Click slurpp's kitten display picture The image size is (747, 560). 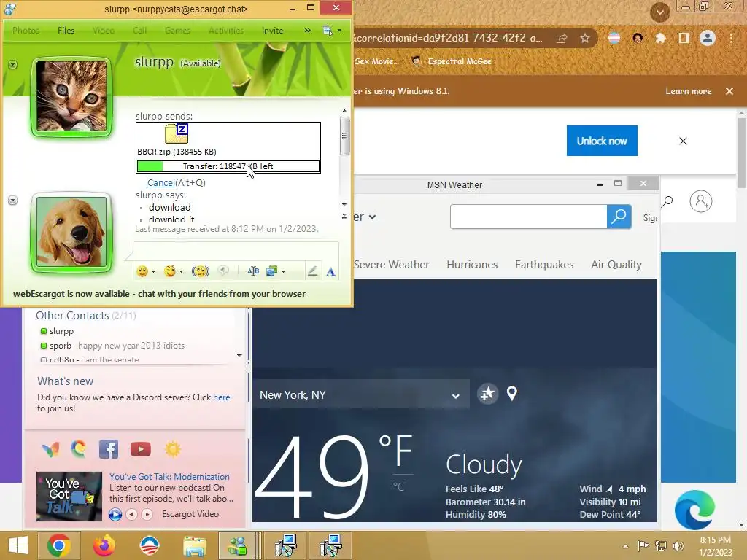[x=72, y=97]
